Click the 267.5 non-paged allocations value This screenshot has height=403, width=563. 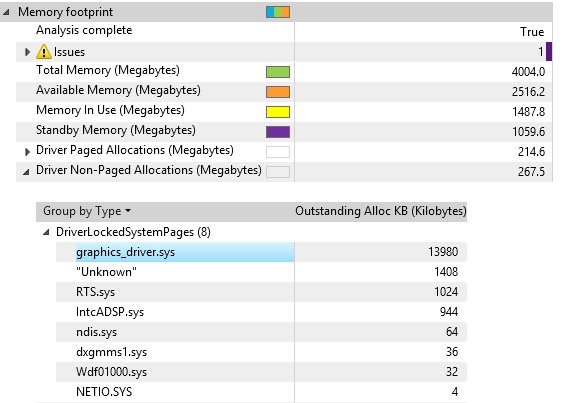(531, 172)
